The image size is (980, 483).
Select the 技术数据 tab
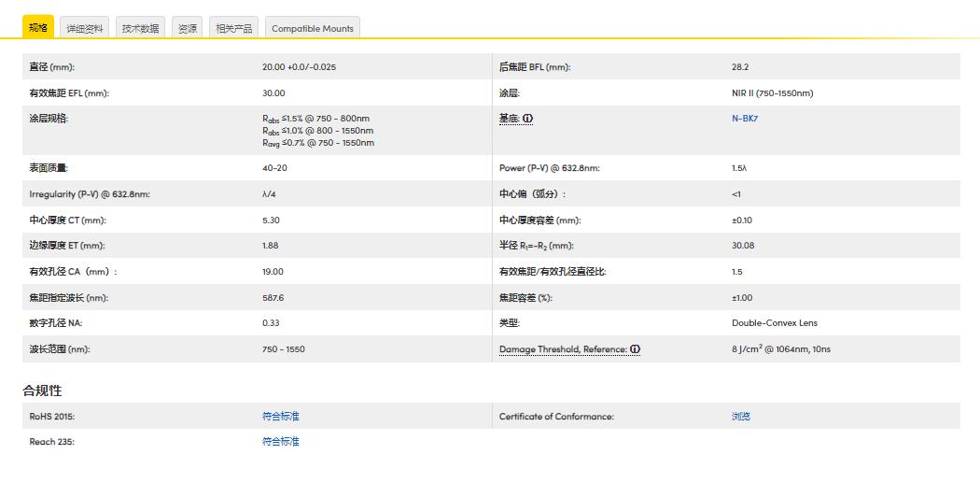coord(141,28)
